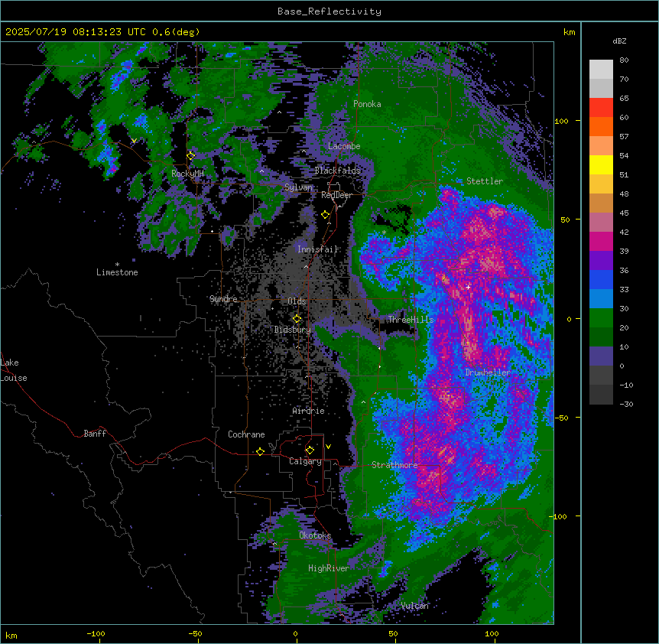Select the bright yellow legend swatch below 54
Screen dimensions: 659x644
click(601, 164)
